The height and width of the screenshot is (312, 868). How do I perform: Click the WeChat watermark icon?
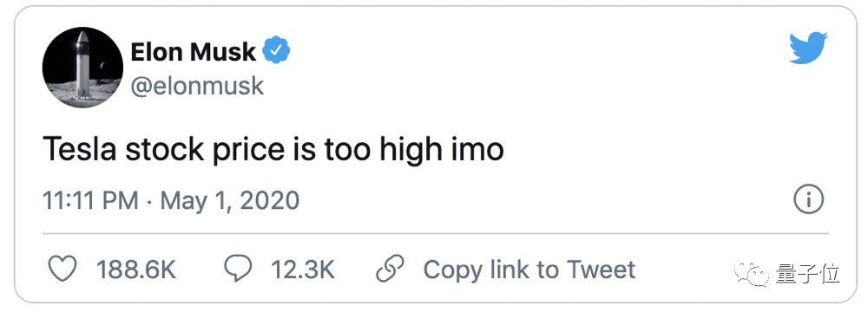(751, 274)
